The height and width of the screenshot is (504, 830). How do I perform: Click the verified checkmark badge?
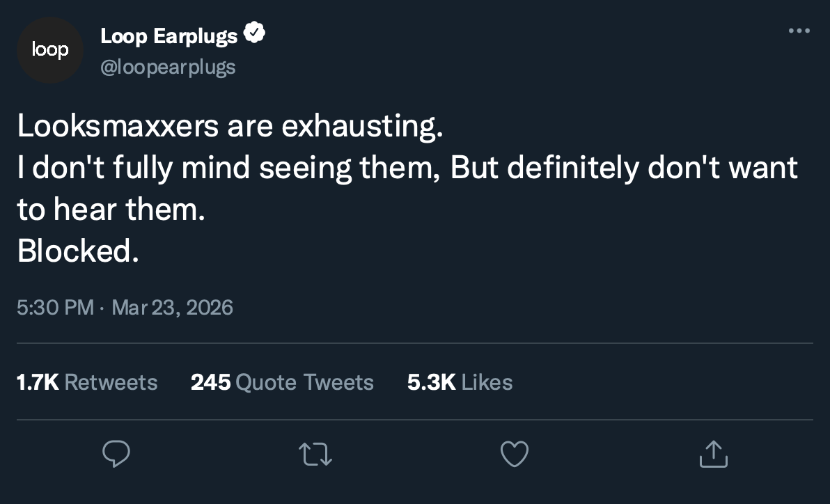[x=253, y=34]
